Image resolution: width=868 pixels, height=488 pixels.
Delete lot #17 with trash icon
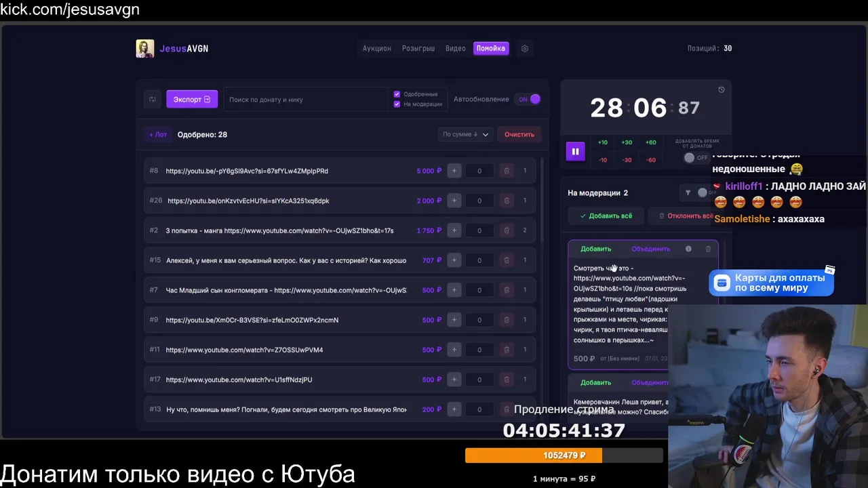click(506, 380)
